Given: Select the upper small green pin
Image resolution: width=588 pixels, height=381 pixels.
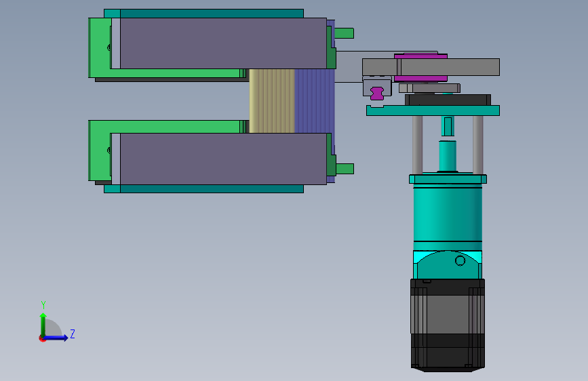Looking at the screenshot, I should click(345, 33).
